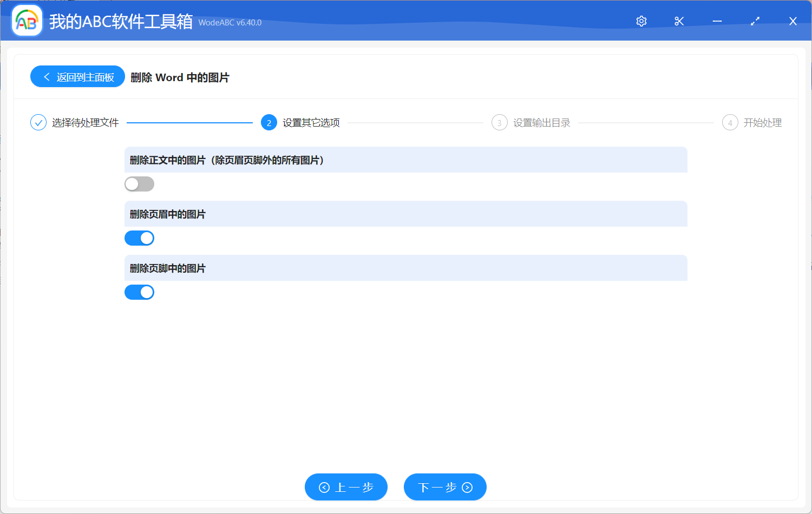The width and height of the screenshot is (812, 514).
Task: Click the step 2 numbered circle icon
Action: [x=269, y=122]
